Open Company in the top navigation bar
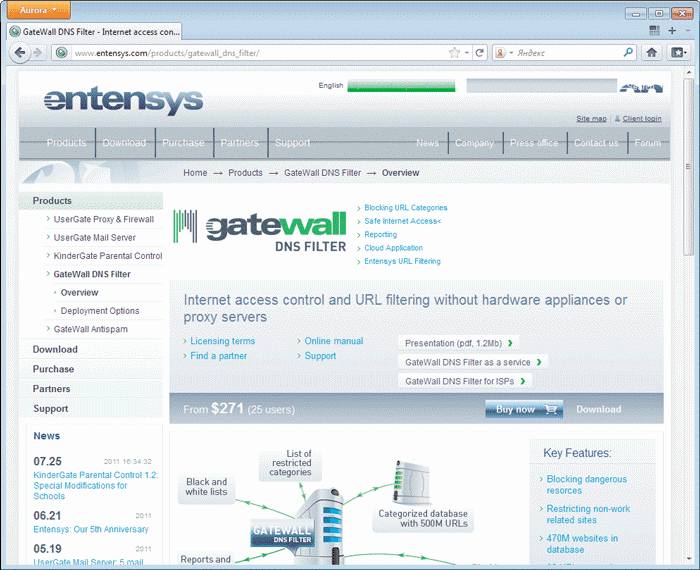The width and height of the screenshot is (700, 570). (x=474, y=142)
